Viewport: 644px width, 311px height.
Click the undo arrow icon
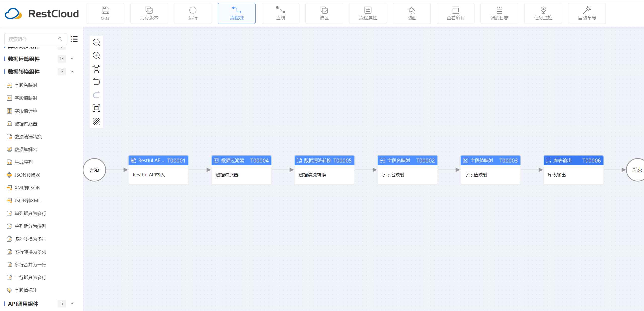click(96, 82)
